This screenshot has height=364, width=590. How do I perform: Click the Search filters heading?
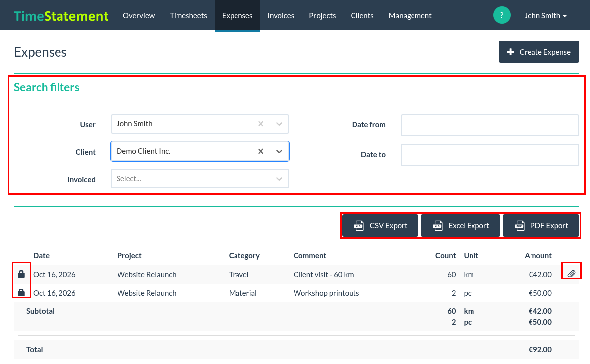[x=47, y=87]
